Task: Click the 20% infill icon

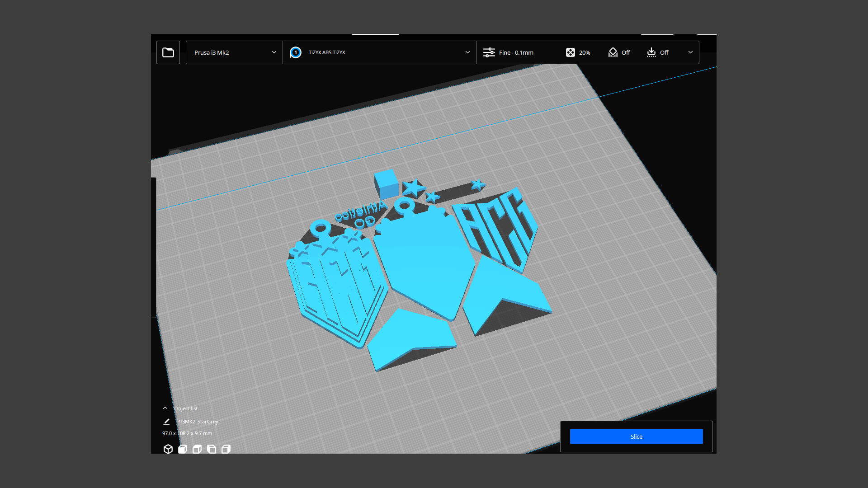Action: click(x=571, y=52)
